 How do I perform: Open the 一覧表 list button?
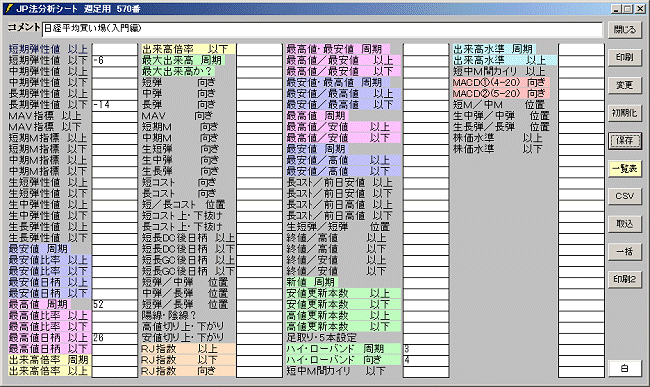coord(625,168)
